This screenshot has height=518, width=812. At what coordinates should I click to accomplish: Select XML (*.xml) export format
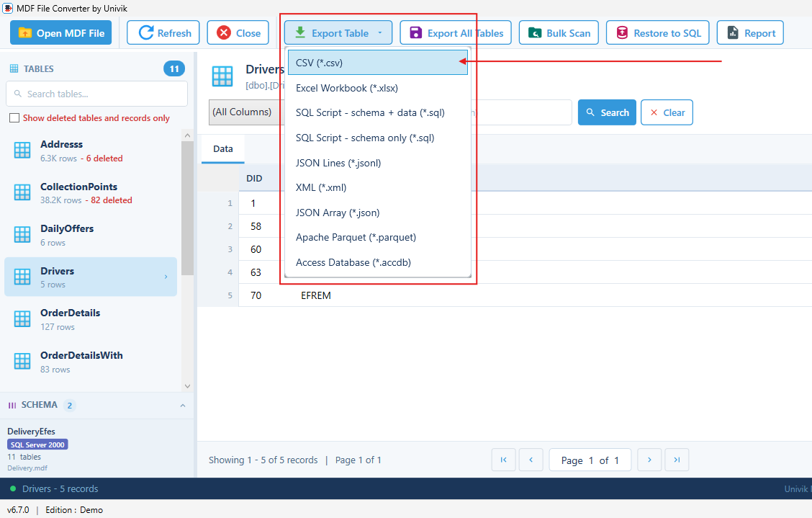coord(377,188)
